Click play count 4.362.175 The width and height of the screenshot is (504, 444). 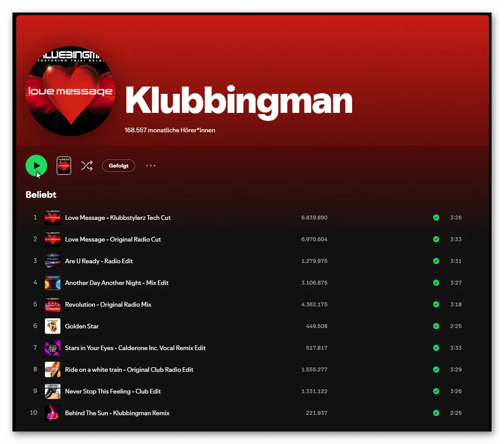coord(314,304)
